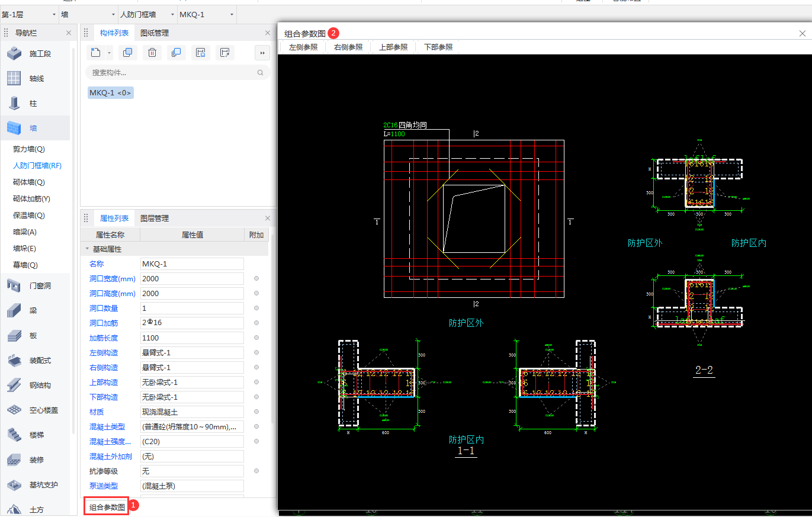This screenshot has width=812, height=517.
Task: Switch to the 图层管理 tab
Action: pos(154,219)
